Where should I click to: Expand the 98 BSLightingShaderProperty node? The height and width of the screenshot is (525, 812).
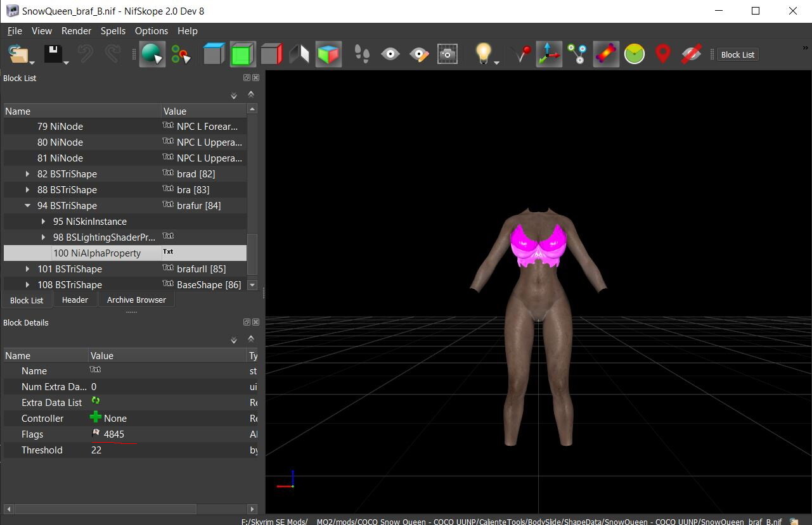point(43,237)
